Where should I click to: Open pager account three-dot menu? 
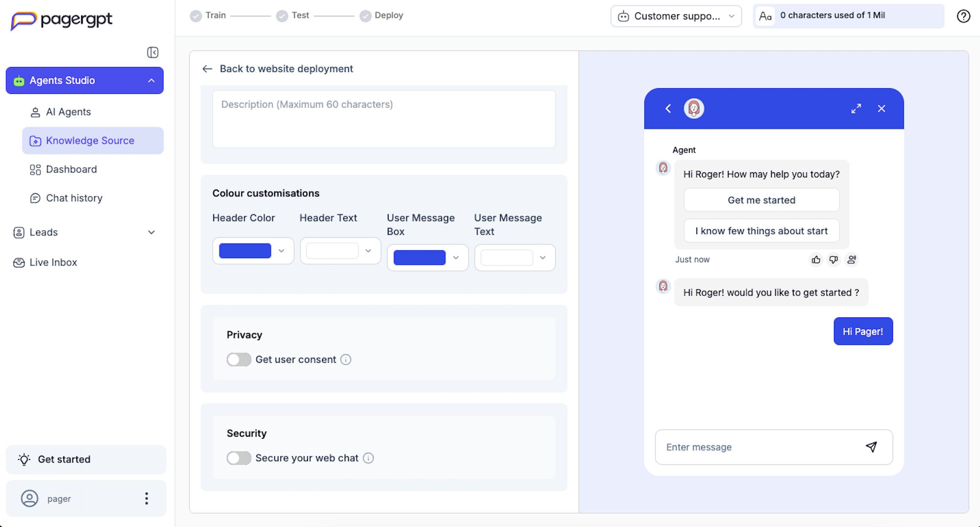[x=147, y=498]
